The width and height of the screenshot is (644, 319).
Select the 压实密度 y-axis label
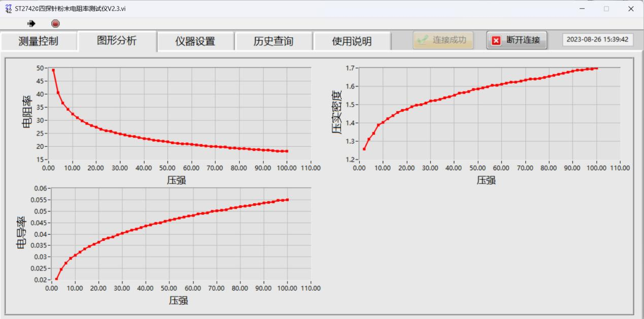coord(336,112)
